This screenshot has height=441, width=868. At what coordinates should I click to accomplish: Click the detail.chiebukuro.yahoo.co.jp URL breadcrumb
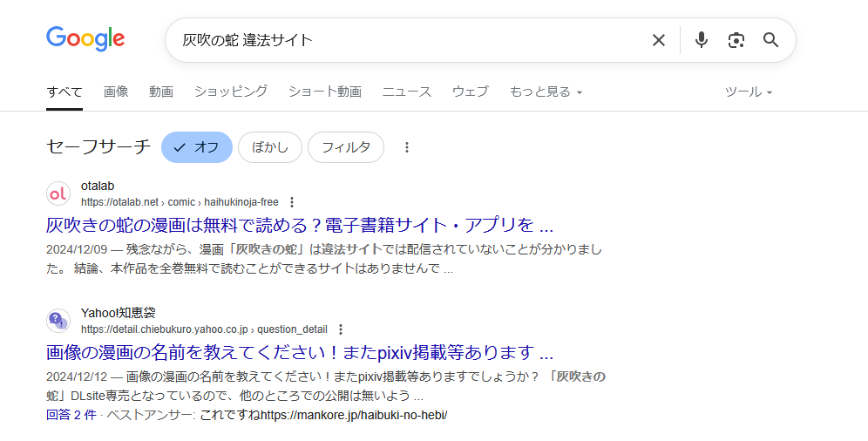pyautogui.click(x=204, y=329)
